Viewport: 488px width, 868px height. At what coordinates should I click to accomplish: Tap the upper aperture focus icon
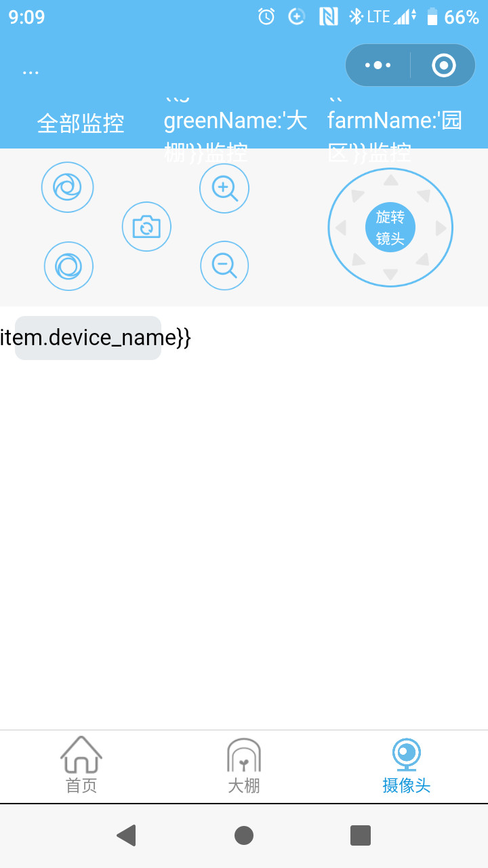point(67,187)
